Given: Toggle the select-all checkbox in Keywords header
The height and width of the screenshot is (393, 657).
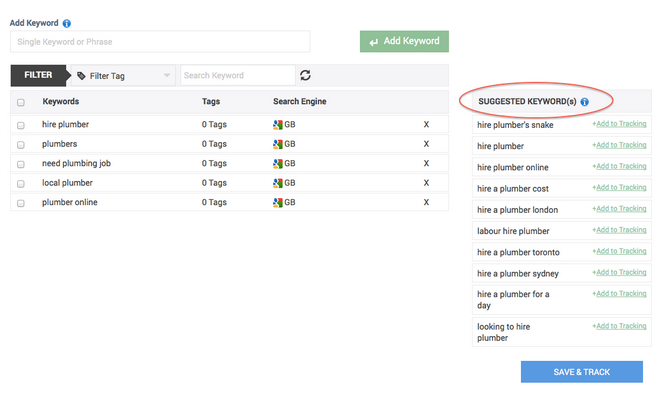Looking at the screenshot, I should [21, 102].
